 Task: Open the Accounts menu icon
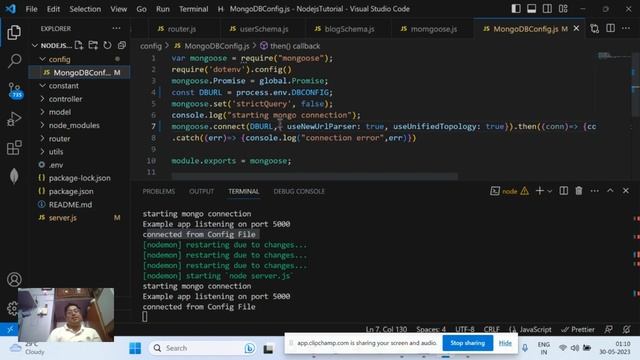[14, 280]
